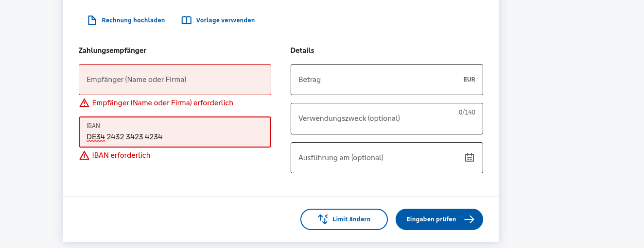Submit with the Eingaben prüfen button label
Viewport: 644px width, 248px height.
(431, 219)
